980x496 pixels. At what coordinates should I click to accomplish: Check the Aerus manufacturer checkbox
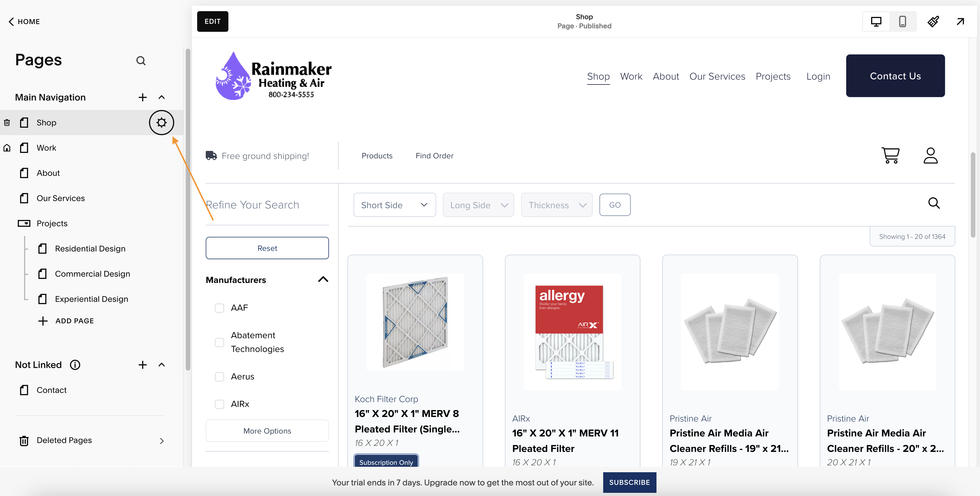[219, 377]
